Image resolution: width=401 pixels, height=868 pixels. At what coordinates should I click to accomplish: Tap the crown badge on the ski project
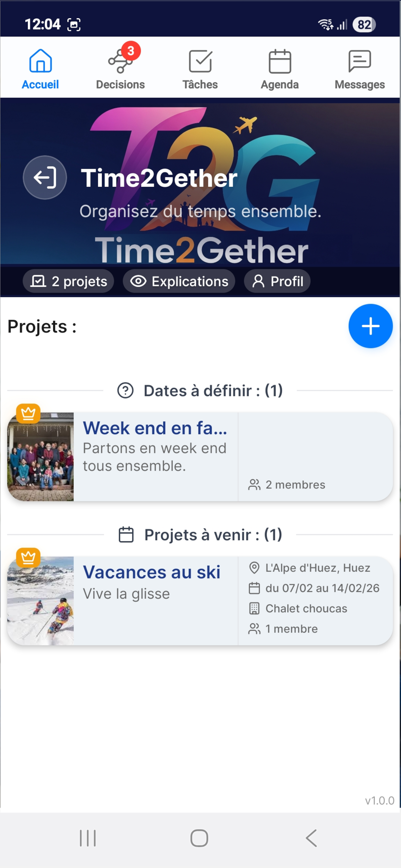28,558
